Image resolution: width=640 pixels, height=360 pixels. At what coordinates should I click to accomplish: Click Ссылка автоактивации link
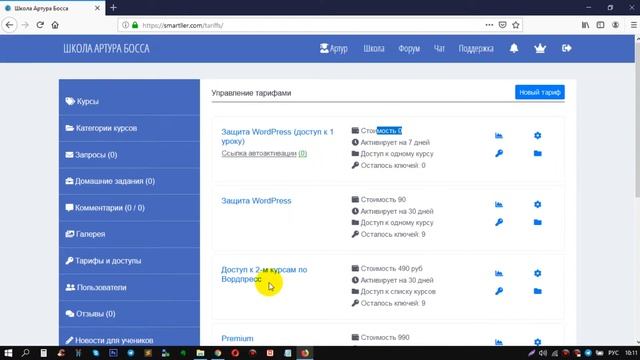(259, 153)
